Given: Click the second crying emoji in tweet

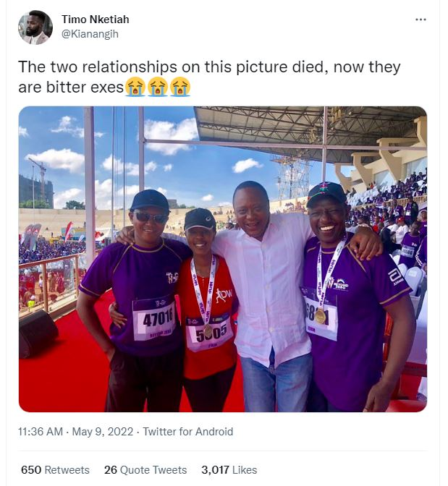Looking at the screenshot, I should click(158, 87).
